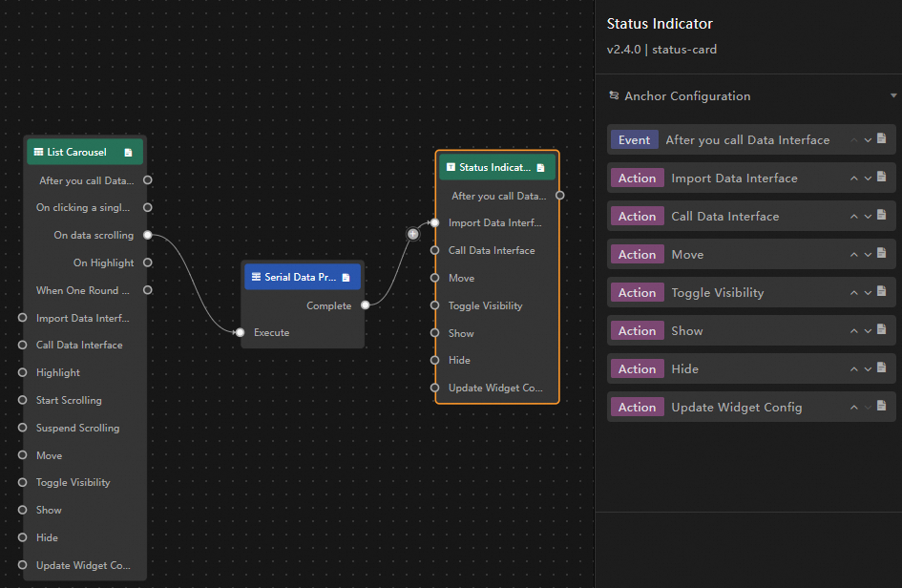Image resolution: width=902 pixels, height=588 pixels.
Task: Click the Serial Data Processing node document icon
Action: [346, 278]
